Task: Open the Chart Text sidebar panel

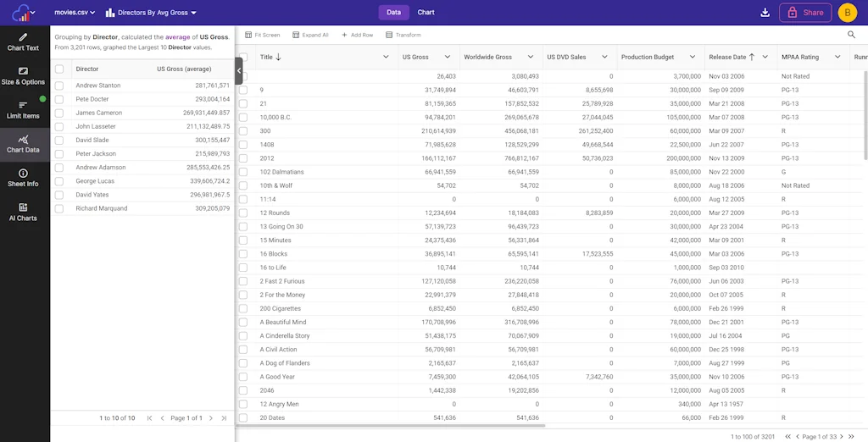Action: click(x=23, y=42)
